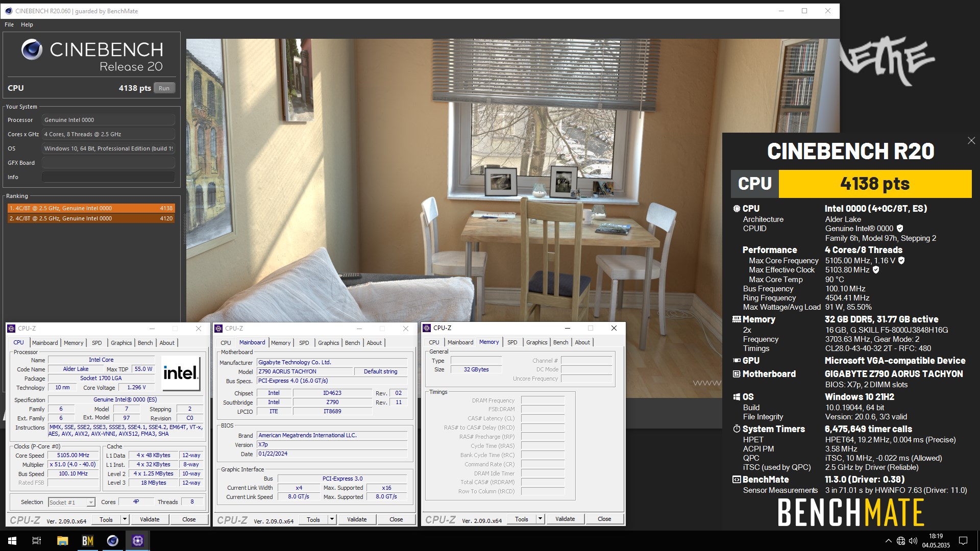Open Tools dropdown arrow in Memory CPU-Z
Screen dimensions: 980x551
540,519
